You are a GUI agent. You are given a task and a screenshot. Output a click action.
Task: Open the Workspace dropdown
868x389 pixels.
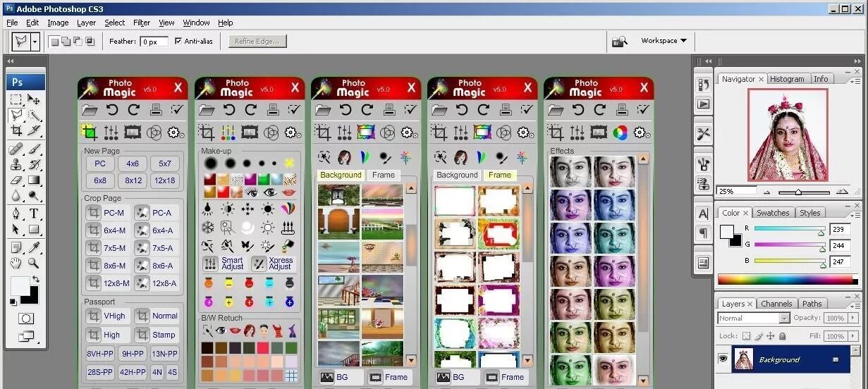pyautogui.click(x=664, y=41)
